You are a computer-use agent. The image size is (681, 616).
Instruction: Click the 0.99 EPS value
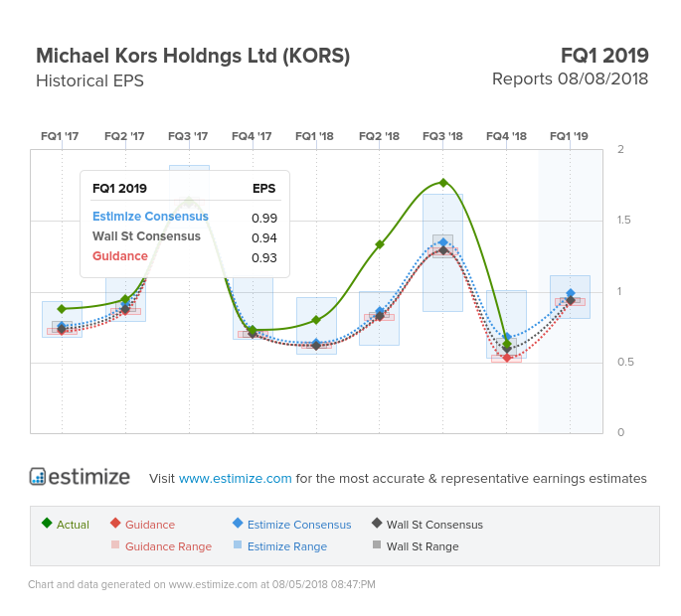coord(264,218)
